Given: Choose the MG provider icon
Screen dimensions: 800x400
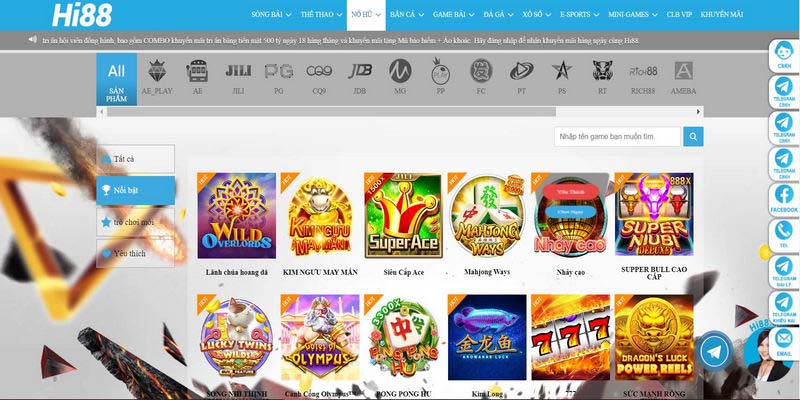Looking at the screenshot, I should click(400, 78).
